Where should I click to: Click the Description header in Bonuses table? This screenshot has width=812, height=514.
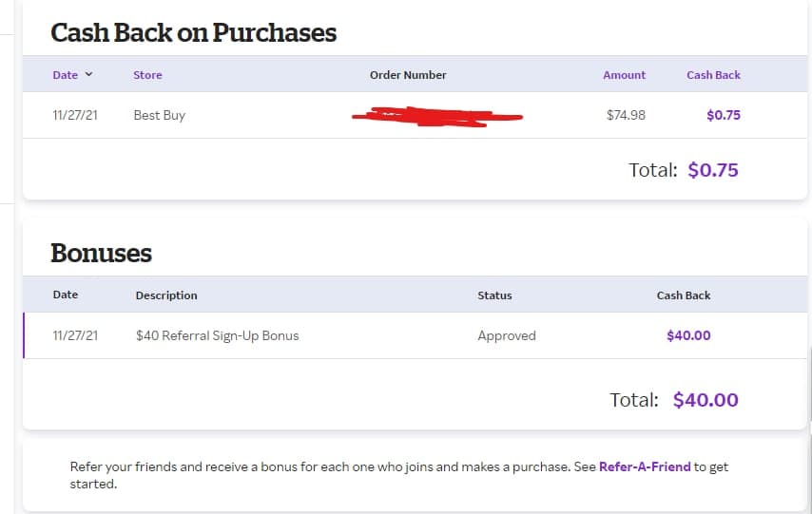point(166,295)
